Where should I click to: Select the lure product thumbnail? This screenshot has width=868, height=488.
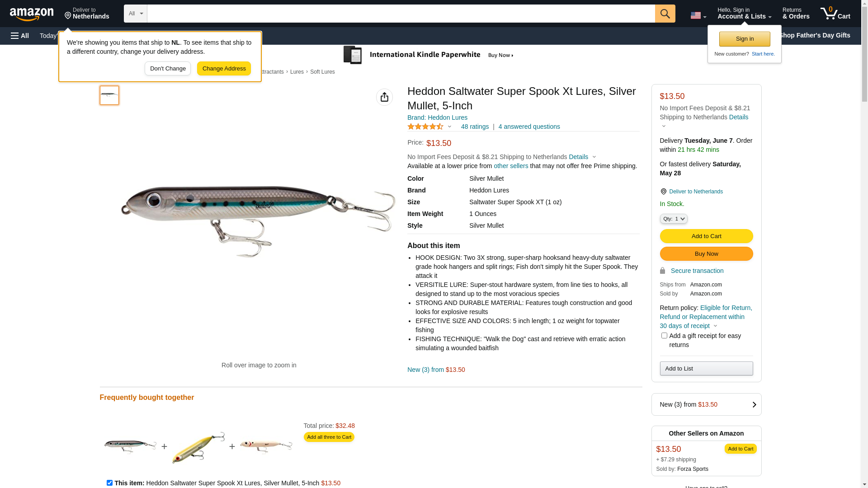[x=109, y=95]
